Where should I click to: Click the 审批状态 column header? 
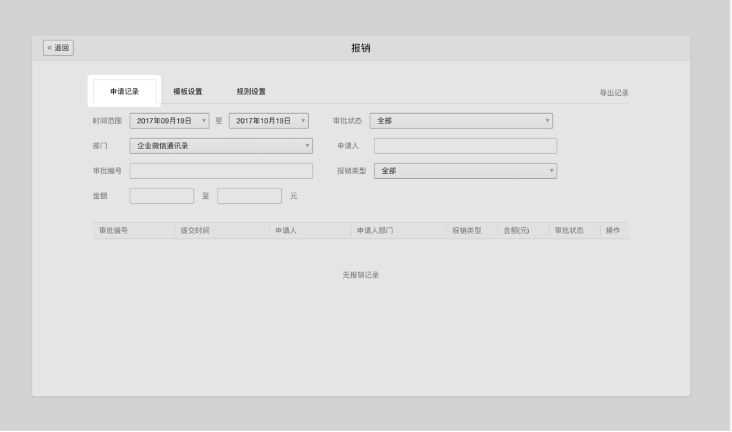coord(569,231)
